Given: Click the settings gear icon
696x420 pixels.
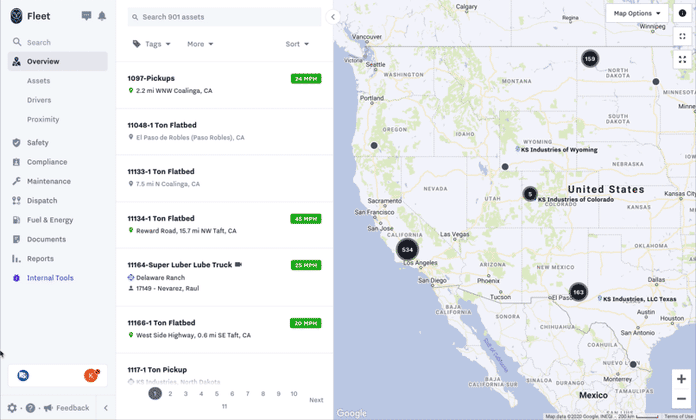Looking at the screenshot, I should tap(12, 408).
